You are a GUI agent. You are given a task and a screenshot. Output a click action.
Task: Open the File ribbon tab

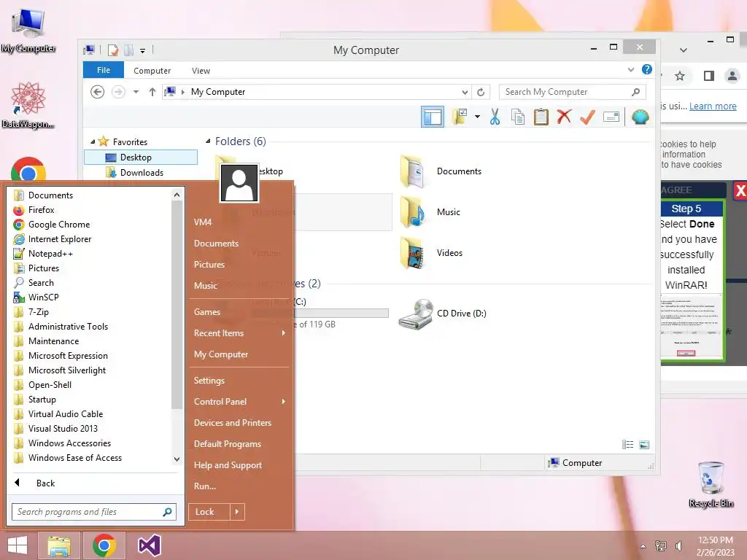pos(104,70)
